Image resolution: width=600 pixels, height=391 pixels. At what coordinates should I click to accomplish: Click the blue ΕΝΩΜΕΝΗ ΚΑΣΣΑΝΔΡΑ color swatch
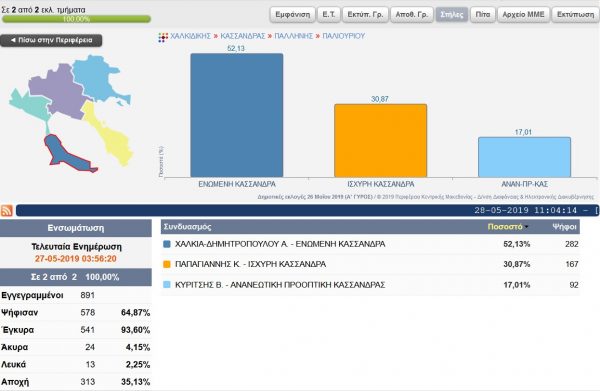(x=166, y=244)
